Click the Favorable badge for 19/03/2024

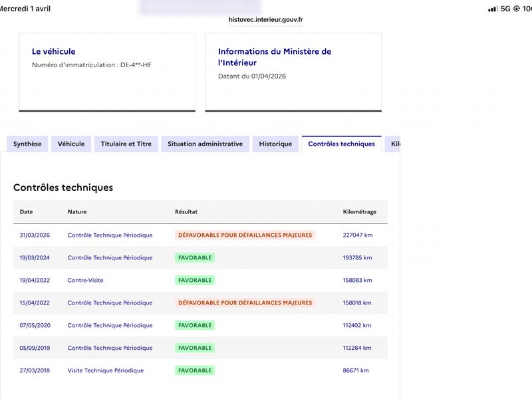(195, 257)
